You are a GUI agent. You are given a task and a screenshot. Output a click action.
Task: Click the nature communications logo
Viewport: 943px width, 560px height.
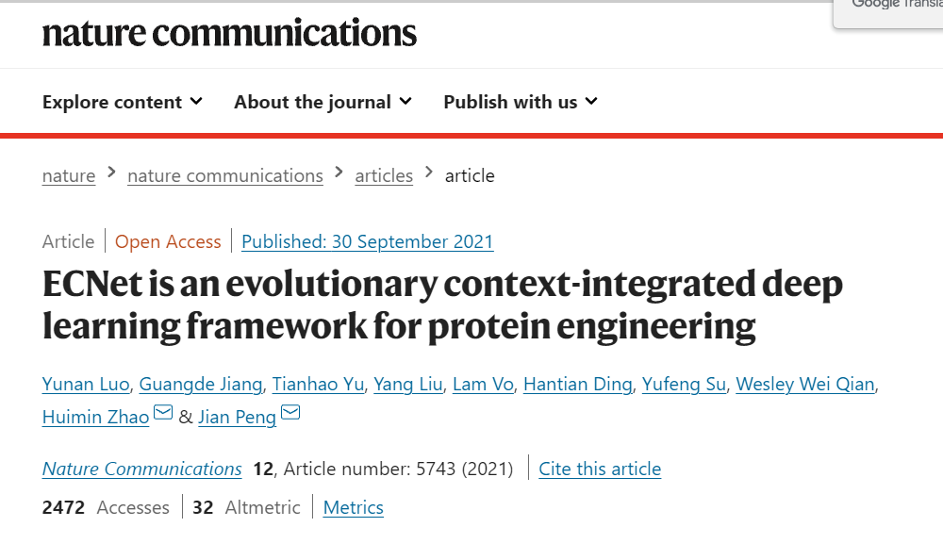tap(229, 33)
